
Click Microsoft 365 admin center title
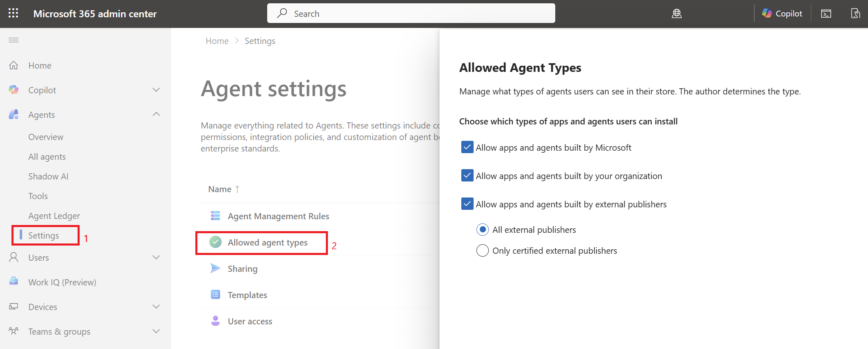(x=95, y=14)
